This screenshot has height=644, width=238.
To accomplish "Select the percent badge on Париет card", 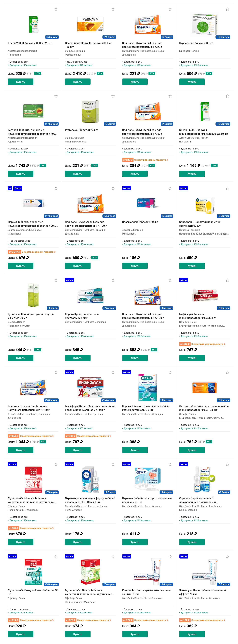I will (10, 188).
